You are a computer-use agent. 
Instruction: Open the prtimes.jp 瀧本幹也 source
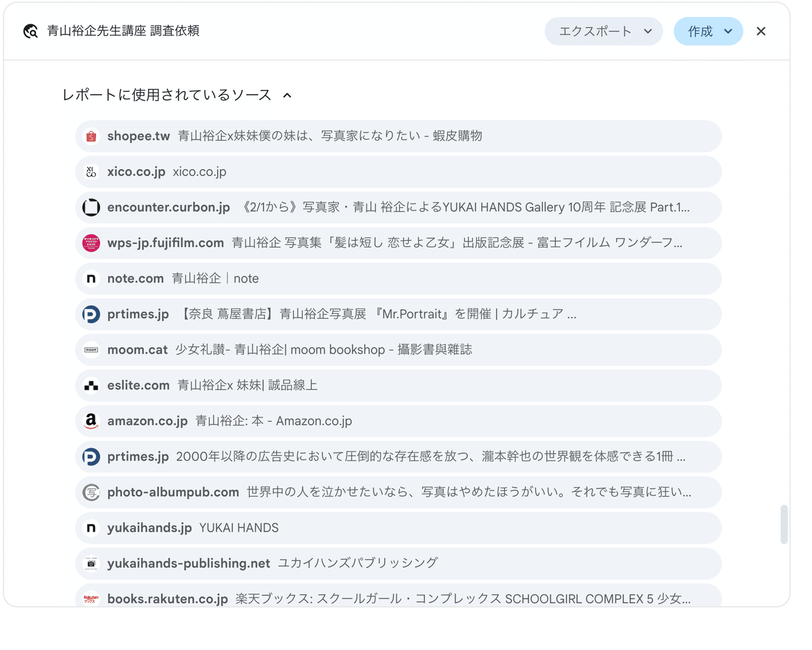coord(398,457)
